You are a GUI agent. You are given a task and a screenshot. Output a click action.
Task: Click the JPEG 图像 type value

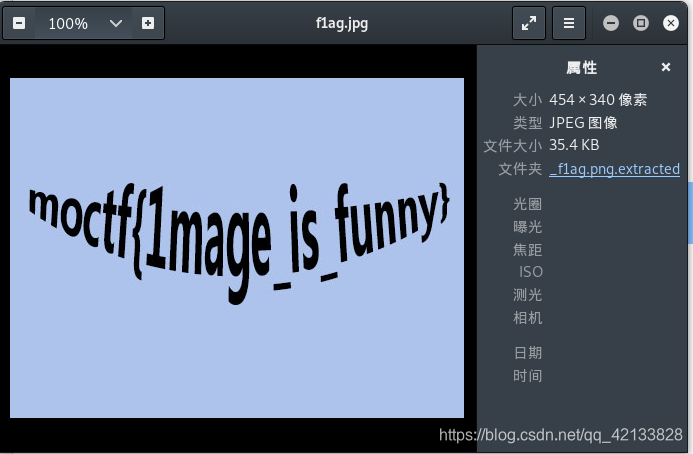(583, 122)
